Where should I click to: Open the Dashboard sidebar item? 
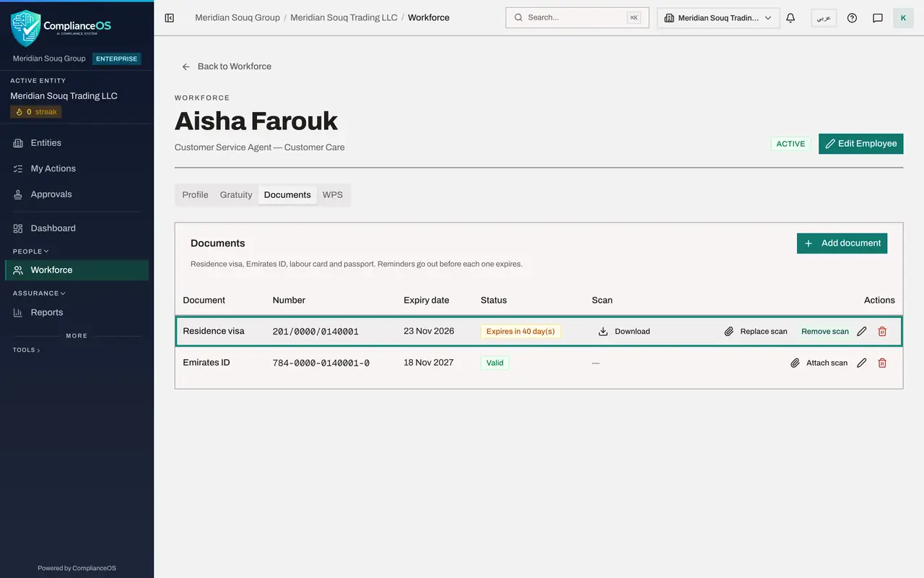coord(77,228)
